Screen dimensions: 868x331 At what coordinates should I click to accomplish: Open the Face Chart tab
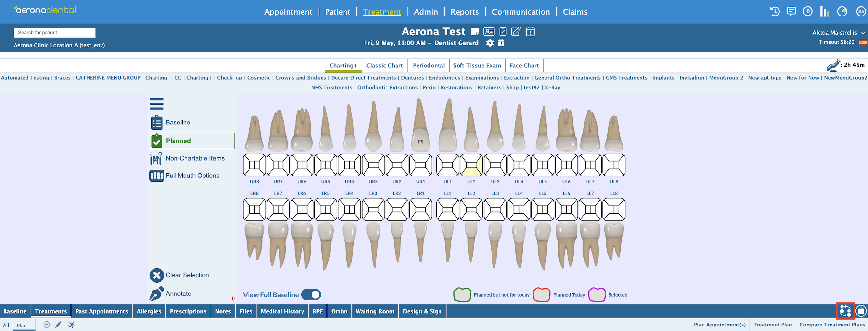[x=524, y=65]
